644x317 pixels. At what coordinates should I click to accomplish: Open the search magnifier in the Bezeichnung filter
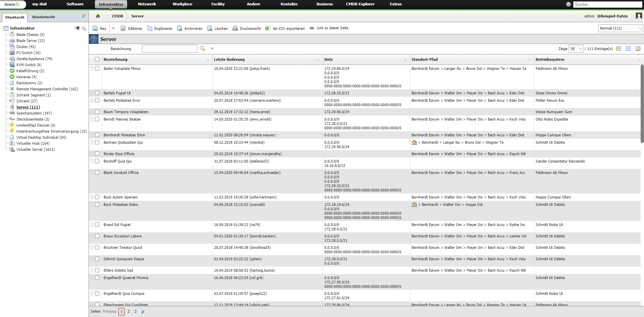tap(202, 48)
